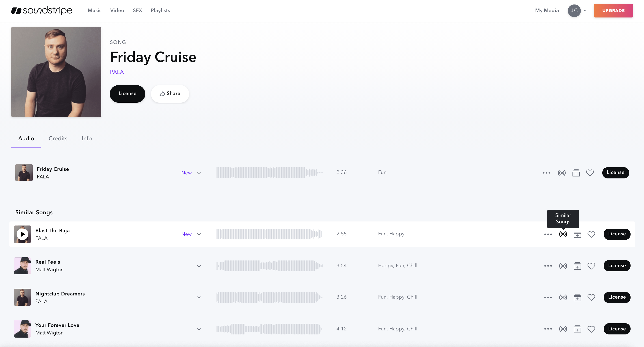The width and height of the screenshot is (644, 347).
Task: Like the Real Feels song
Action: (591, 266)
